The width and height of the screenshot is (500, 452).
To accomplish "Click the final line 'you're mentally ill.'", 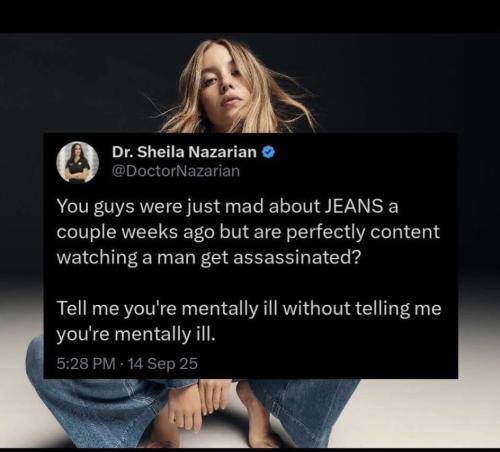I will 136,334.
